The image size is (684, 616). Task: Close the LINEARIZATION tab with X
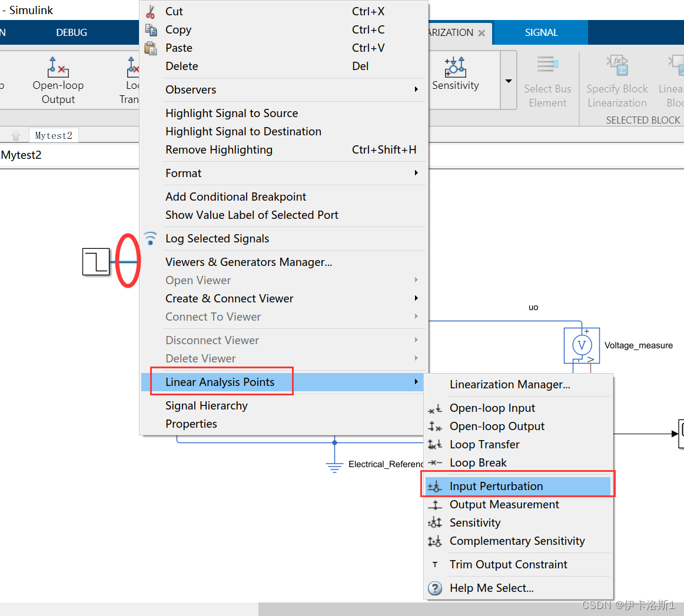pos(482,33)
